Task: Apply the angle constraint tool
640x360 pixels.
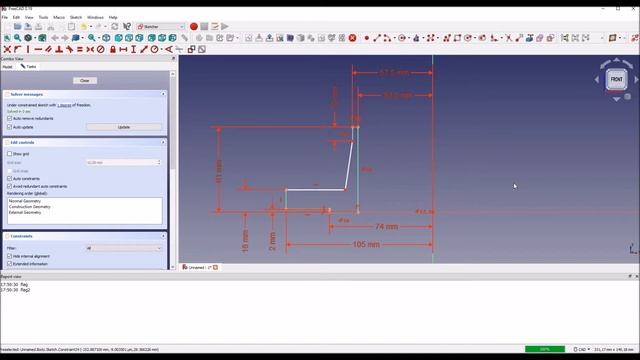Action: click(169, 49)
